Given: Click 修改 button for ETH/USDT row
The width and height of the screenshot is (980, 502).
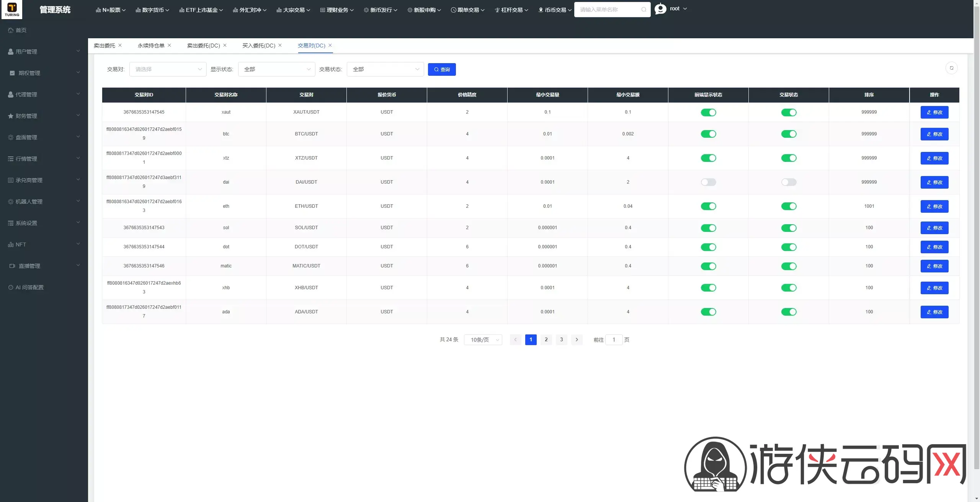Looking at the screenshot, I should pos(934,206).
